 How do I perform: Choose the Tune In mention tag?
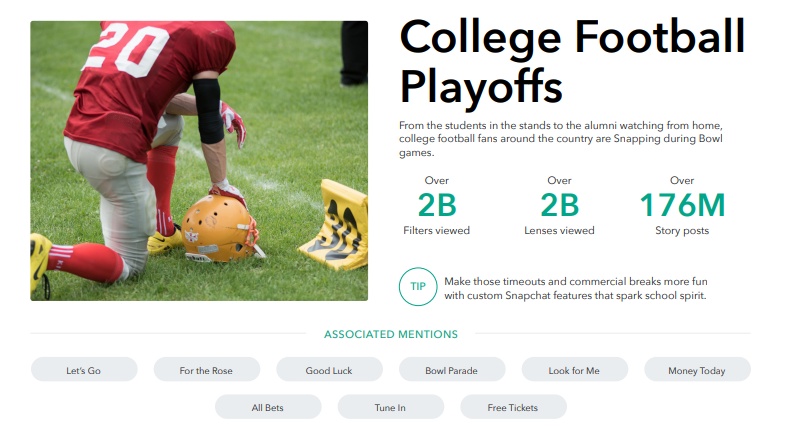pyautogui.click(x=390, y=407)
